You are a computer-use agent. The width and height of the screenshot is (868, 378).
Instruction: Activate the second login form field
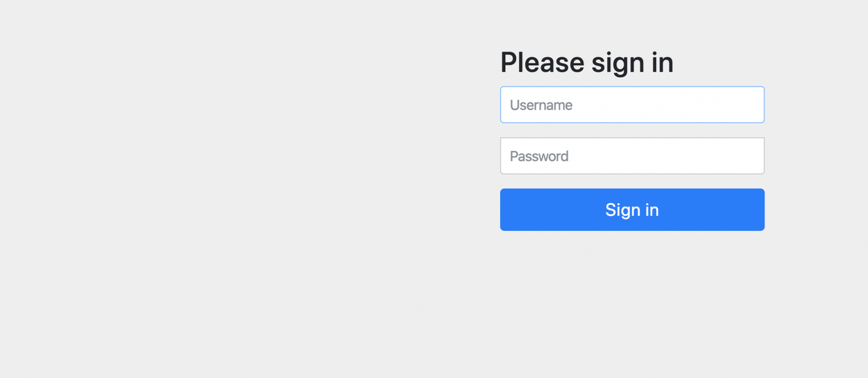[632, 156]
